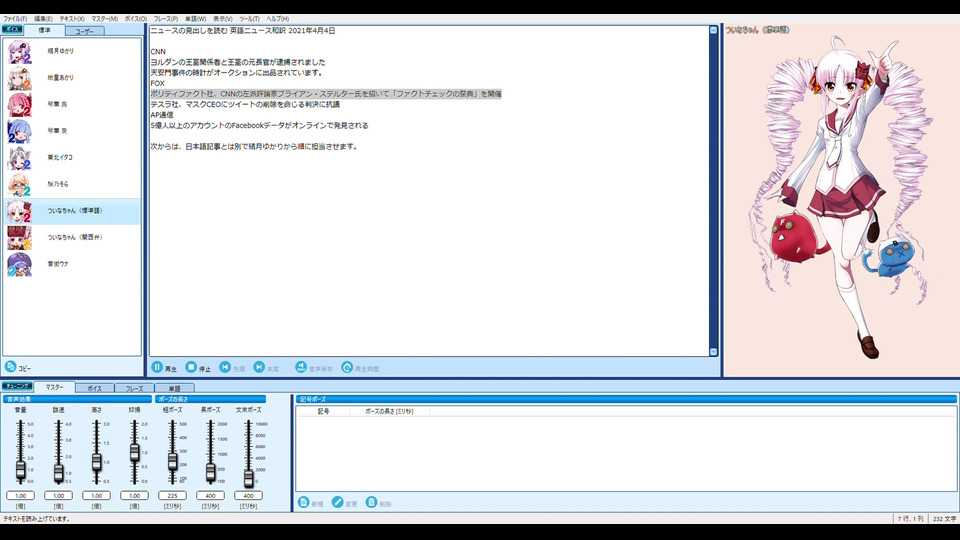Select ついなちゃん（関西弁）voice avatar

[x=19, y=238]
